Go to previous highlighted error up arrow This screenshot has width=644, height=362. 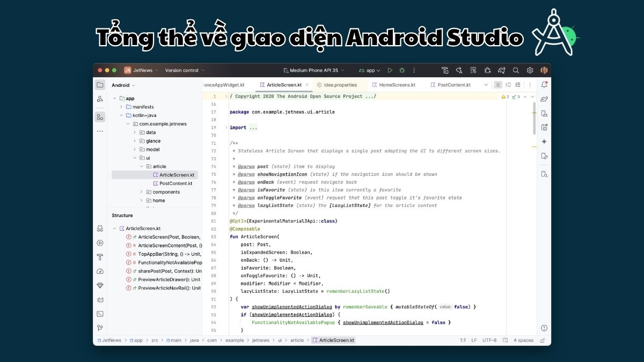coord(525,97)
